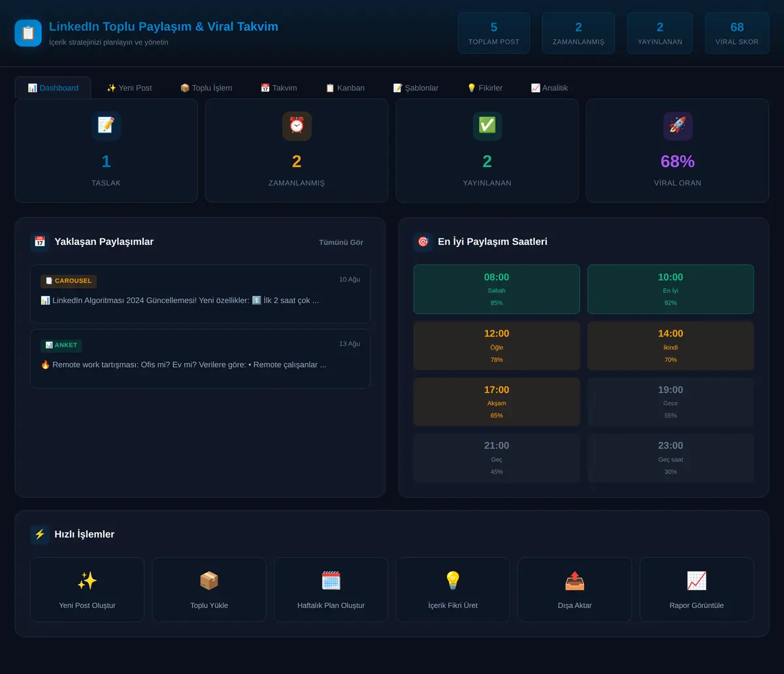Choose the 14:00 İkindi time slot

click(670, 345)
